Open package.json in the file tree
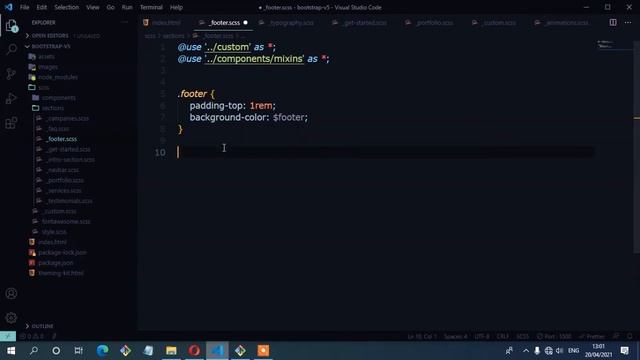 click(x=56, y=263)
